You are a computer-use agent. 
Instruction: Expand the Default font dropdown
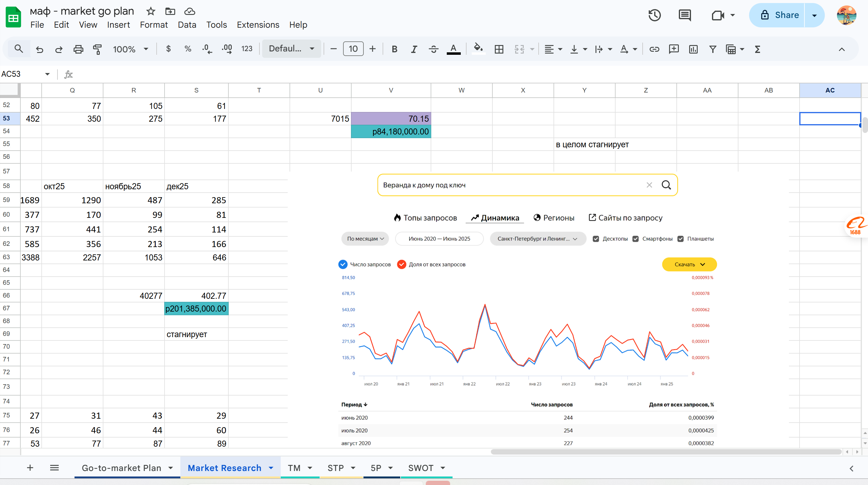(x=291, y=49)
